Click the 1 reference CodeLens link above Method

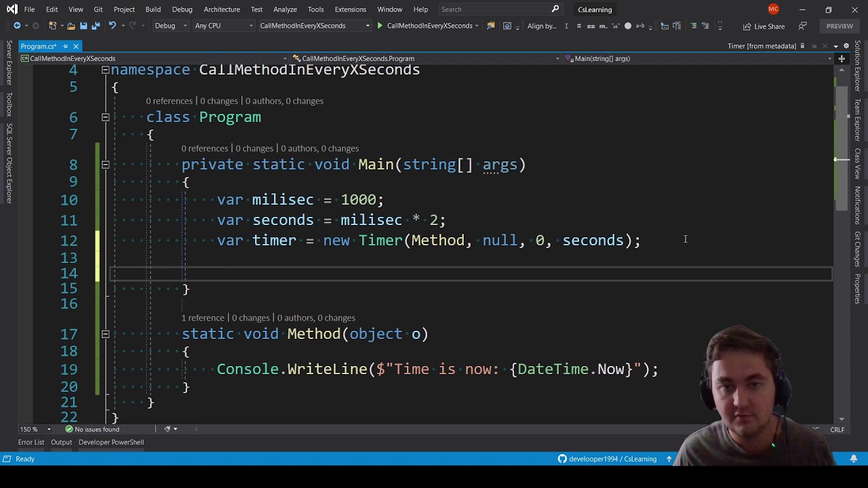click(x=202, y=317)
